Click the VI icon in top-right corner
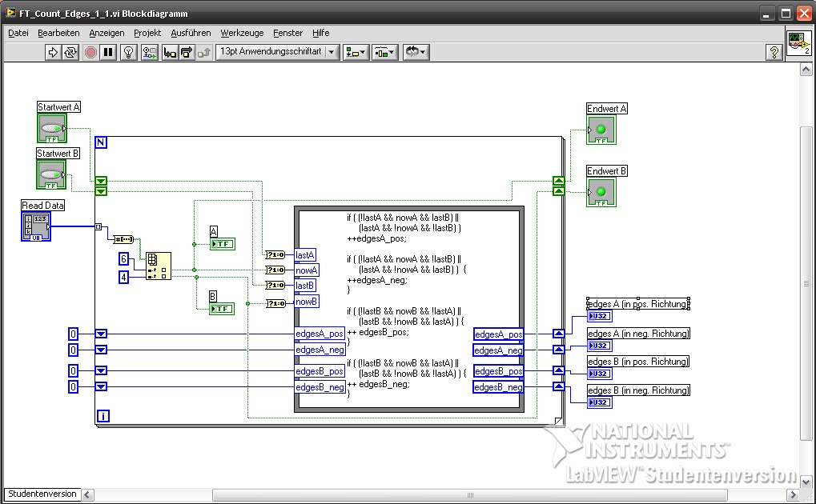The height and width of the screenshot is (504, 816). click(798, 43)
